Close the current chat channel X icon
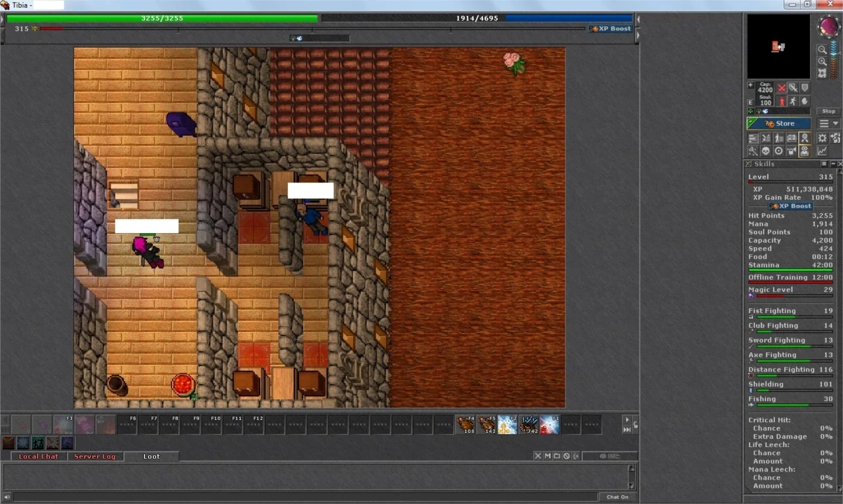The width and height of the screenshot is (843, 504). point(538,456)
